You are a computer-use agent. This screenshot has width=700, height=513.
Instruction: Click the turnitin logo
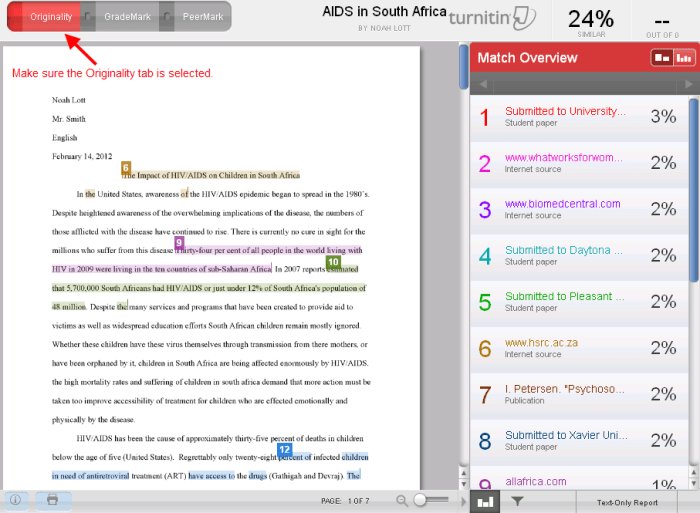tap(492, 18)
